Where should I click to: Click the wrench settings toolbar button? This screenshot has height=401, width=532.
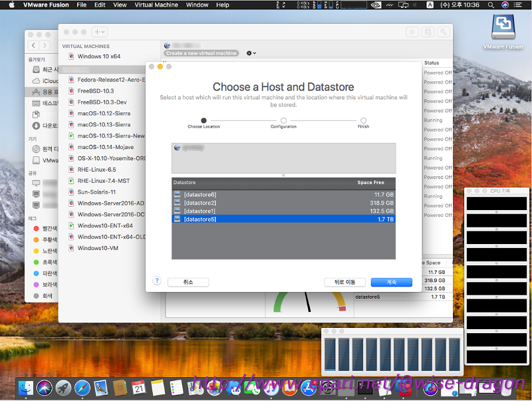(444, 32)
